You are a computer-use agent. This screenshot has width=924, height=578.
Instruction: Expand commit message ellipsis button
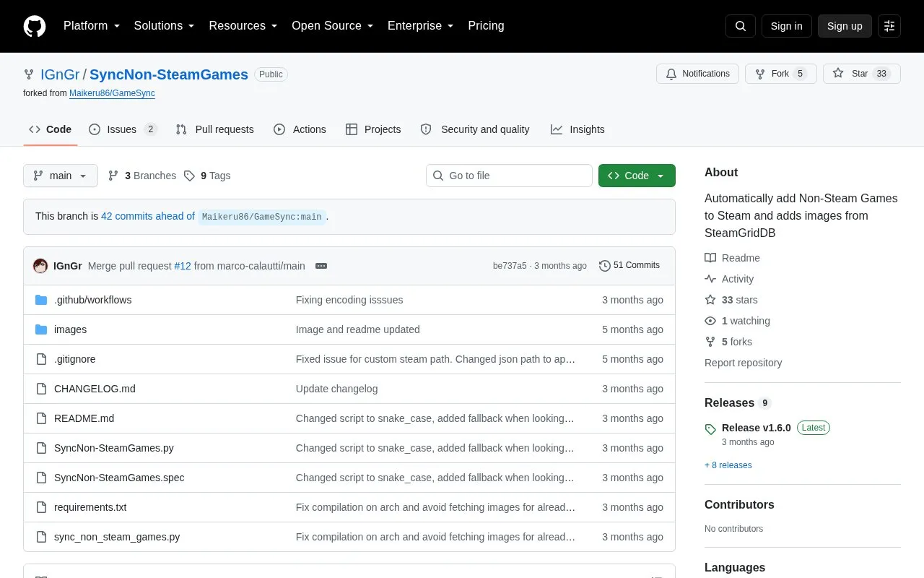(321, 266)
